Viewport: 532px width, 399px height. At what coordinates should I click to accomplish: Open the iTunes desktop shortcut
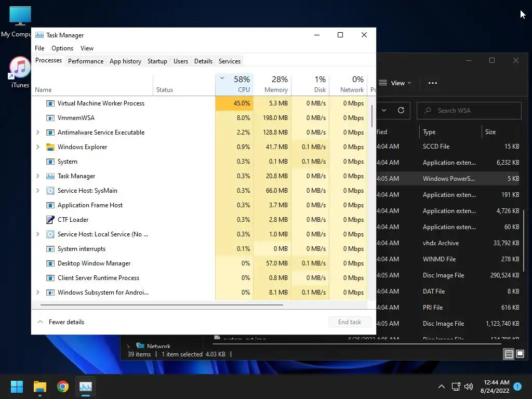(x=20, y=72)
